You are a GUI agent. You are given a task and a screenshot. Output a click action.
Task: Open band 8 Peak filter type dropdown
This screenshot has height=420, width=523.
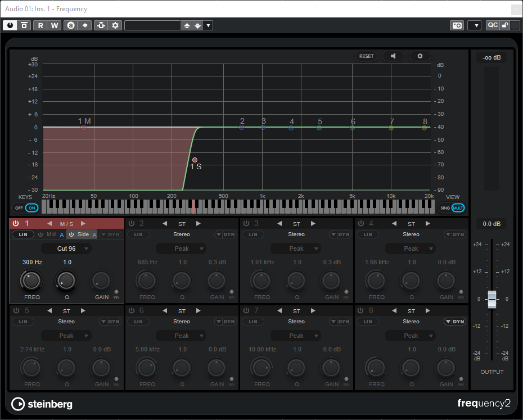coord(411,336)
